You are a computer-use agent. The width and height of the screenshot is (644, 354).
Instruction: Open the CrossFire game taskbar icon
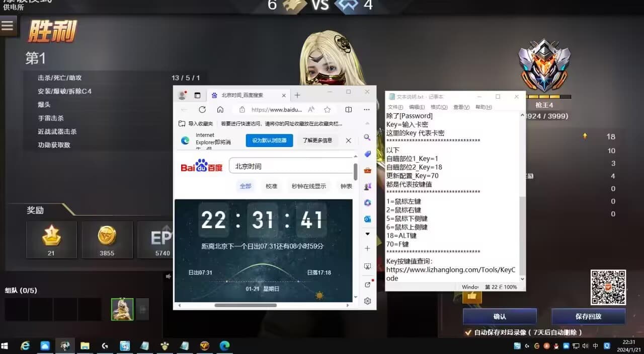tap(204, 346)
